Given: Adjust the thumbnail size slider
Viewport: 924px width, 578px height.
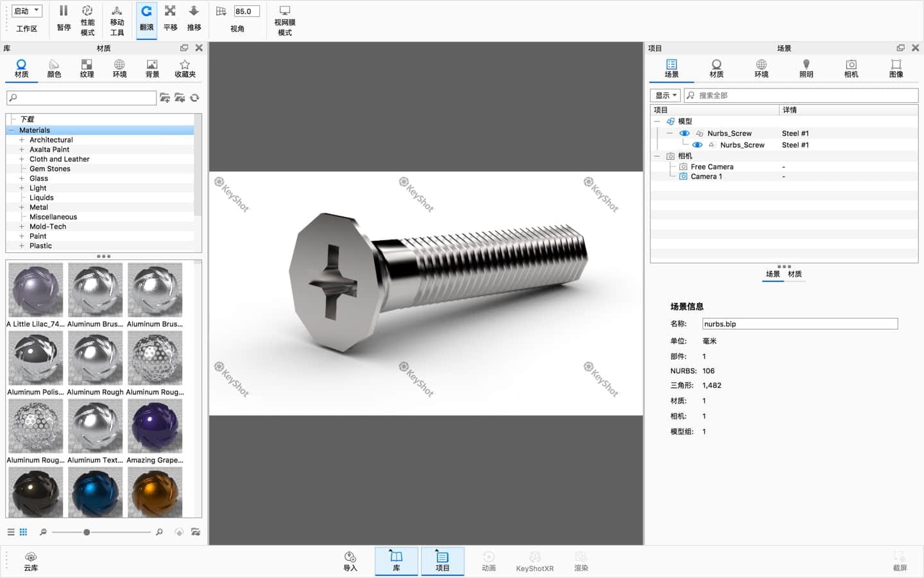Looking at the screenshot, I should pos(87,532).
